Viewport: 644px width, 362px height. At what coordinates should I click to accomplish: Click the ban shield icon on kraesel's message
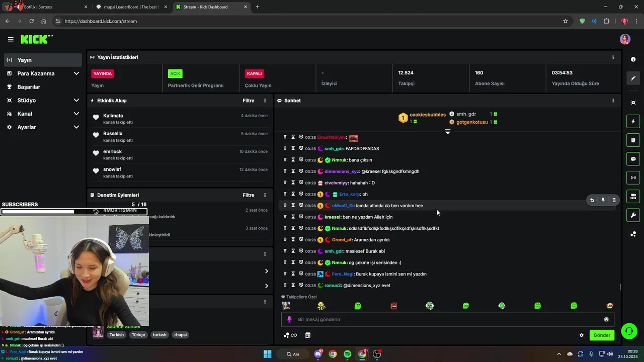(301, 217)
